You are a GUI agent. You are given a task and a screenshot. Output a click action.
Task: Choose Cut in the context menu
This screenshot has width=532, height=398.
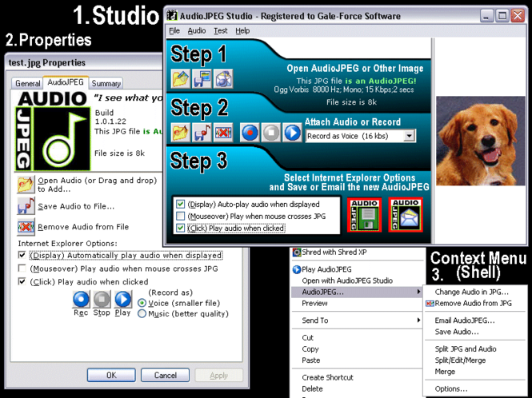tap(357, 337)
